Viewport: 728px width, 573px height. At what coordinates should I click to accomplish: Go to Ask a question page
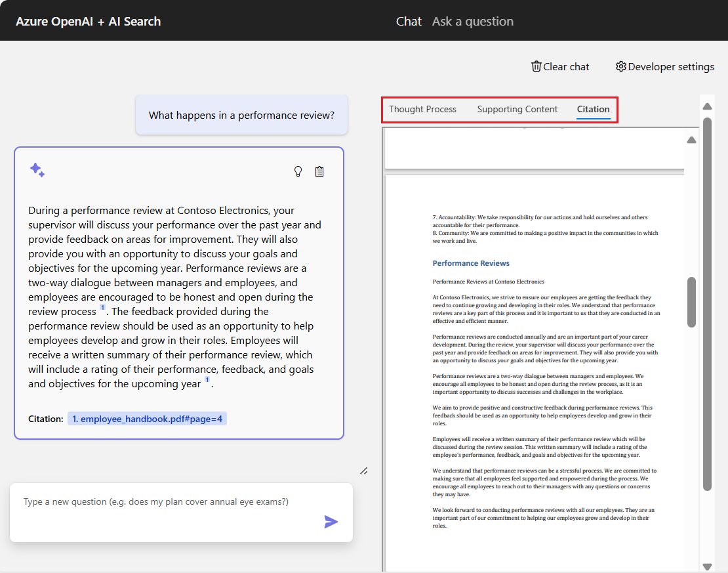472,21
